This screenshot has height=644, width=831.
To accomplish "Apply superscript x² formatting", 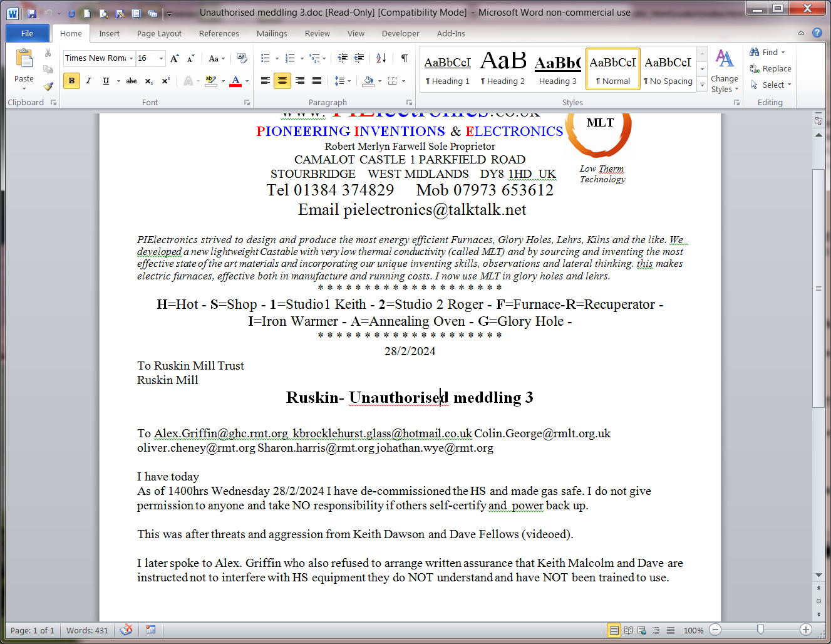I will point(165,81).
